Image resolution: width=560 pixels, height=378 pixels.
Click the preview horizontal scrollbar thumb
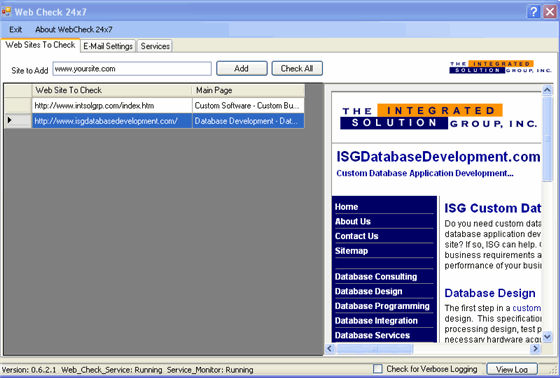[x=374, y=348]
